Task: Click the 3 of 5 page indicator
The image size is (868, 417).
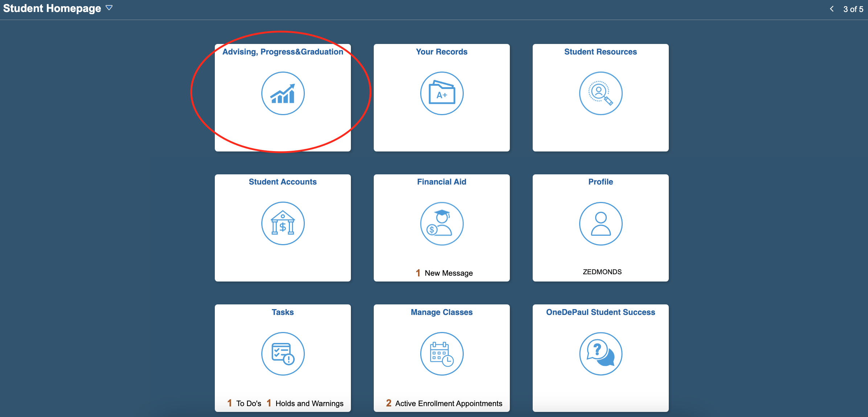Action: 853,9
